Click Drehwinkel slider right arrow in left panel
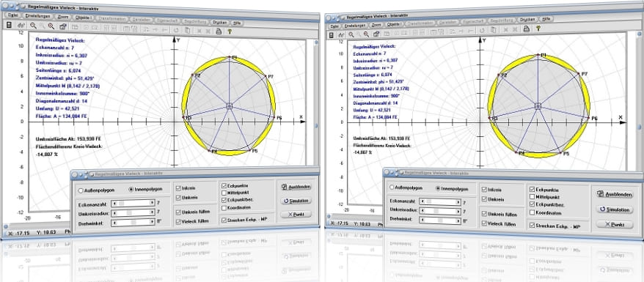Viewport: 644px width, 282px height. pos(152,222)
